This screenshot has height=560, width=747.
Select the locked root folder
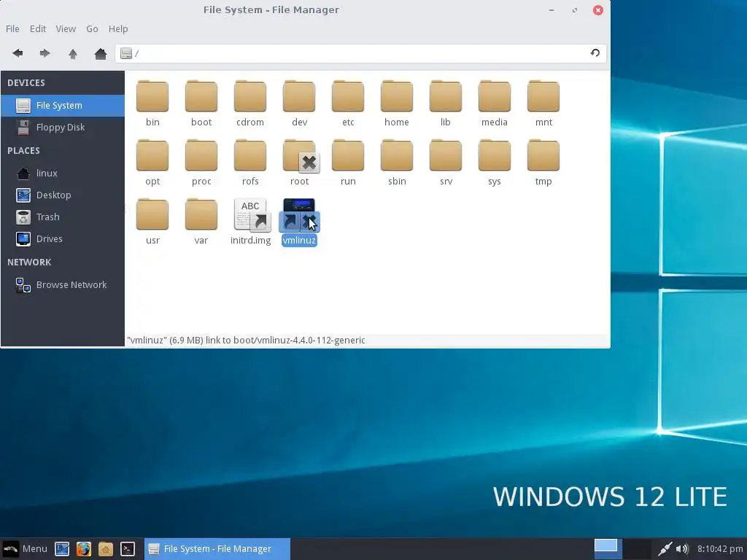coord(299,163)
